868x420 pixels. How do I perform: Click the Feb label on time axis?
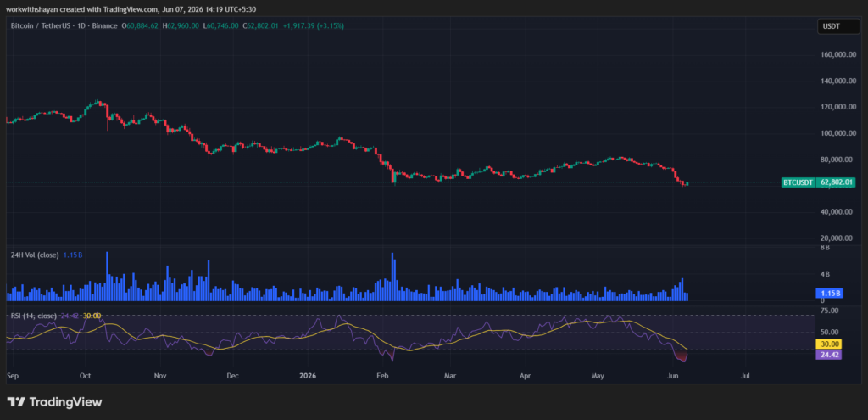point(382,376)
